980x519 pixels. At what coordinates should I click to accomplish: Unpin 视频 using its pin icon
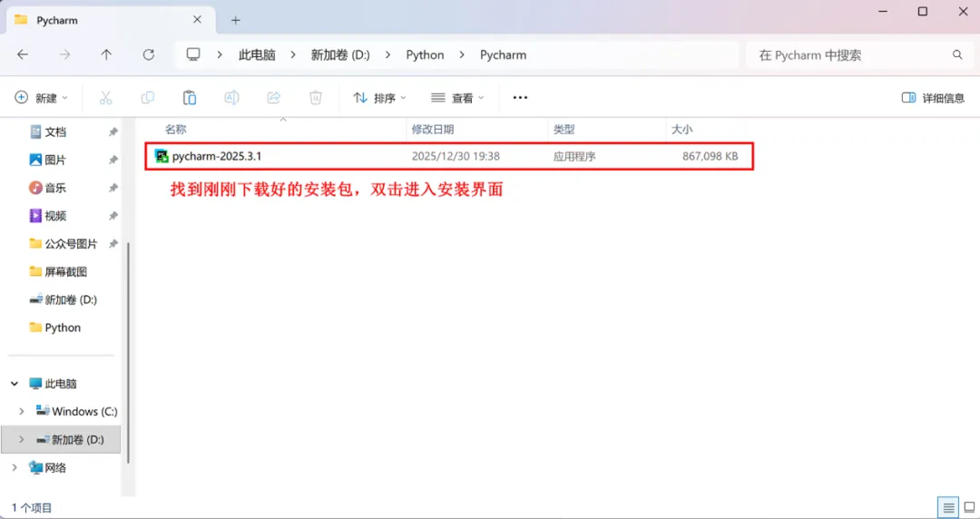coord(113,216)
